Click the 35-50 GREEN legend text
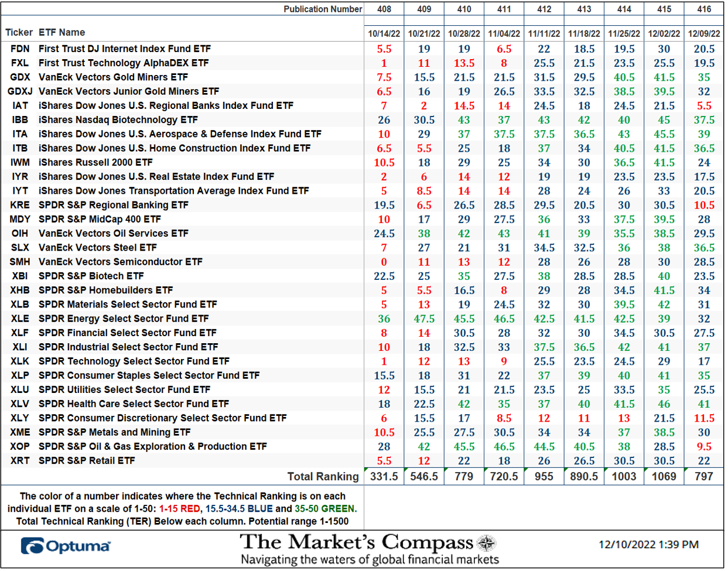728x571 pixels. click(x=325, y=508)
